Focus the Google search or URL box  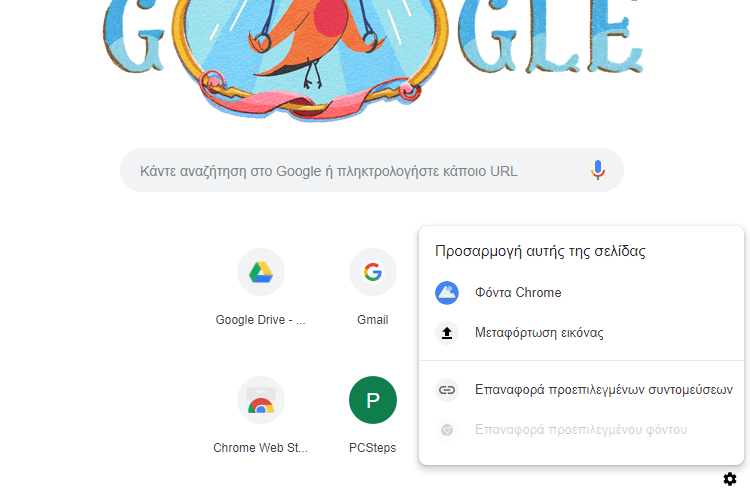(x=372, y=170)
